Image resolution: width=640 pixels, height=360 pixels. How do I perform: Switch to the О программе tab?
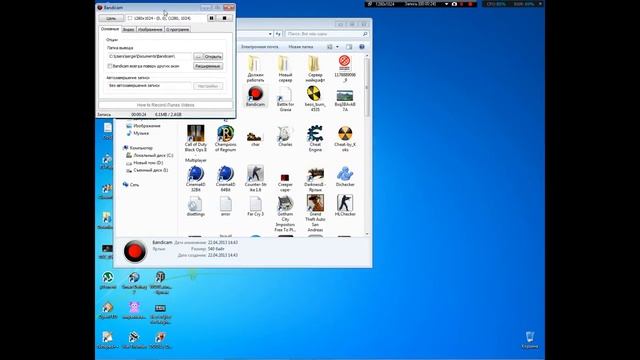(x=178, y=29)
